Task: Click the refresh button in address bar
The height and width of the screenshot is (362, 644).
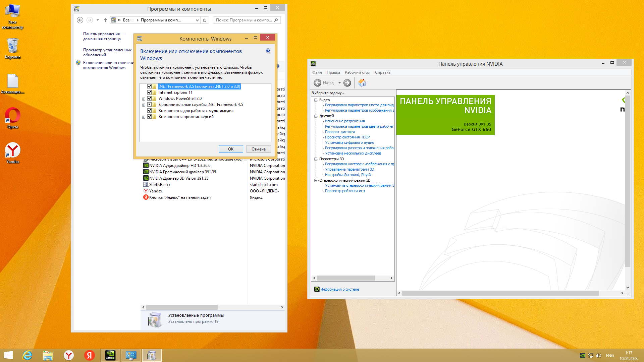Action: 205,20
